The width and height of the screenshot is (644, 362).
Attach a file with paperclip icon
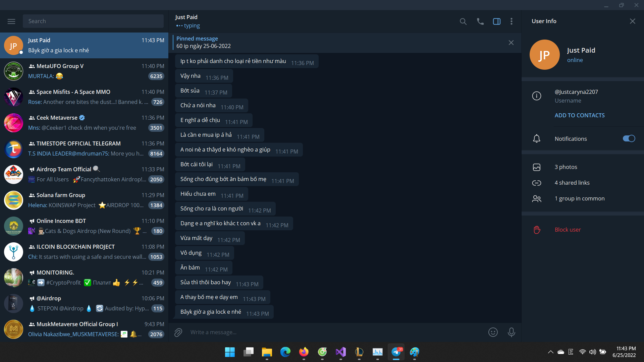tap(178, 332)
